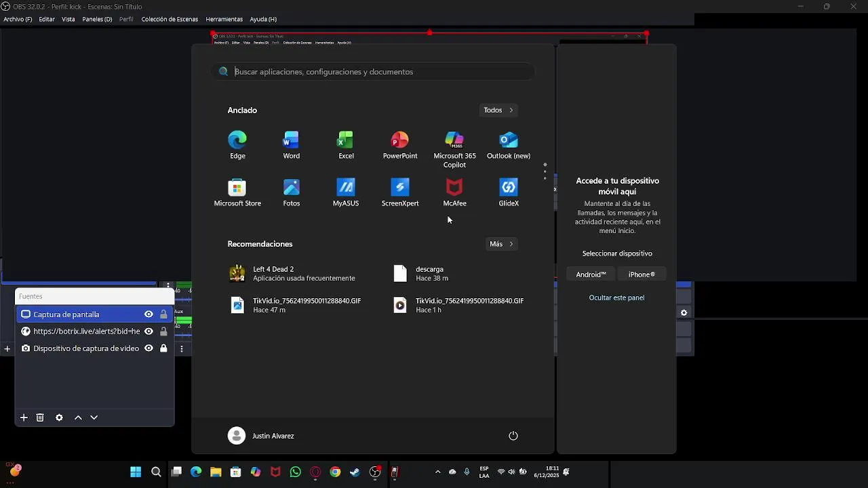Open Herramientas menu in OBS
Screen dimensions: 868x488
pyautogui.click(x=224, y=20)
